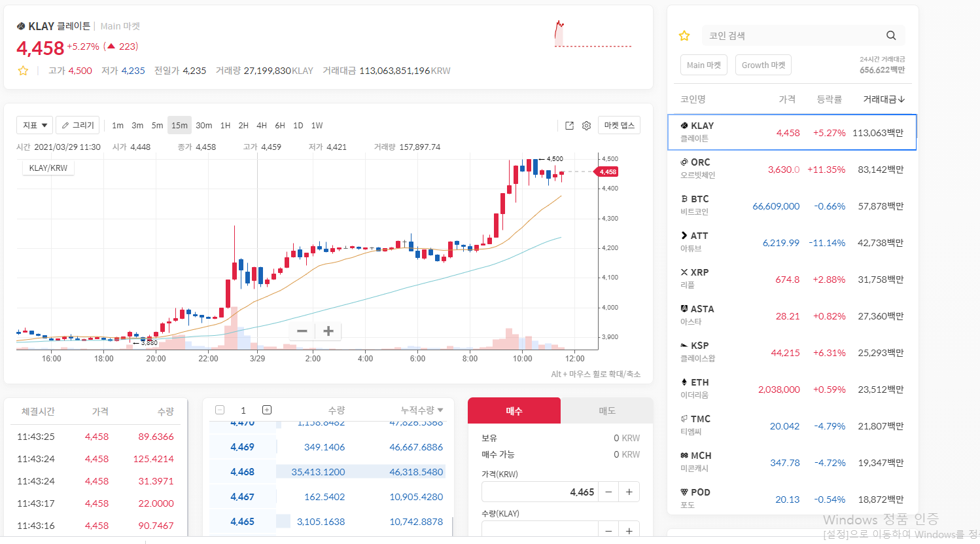
Task: Toggle the KLAY favorite star icon
Action: click(x=23, y=71)
